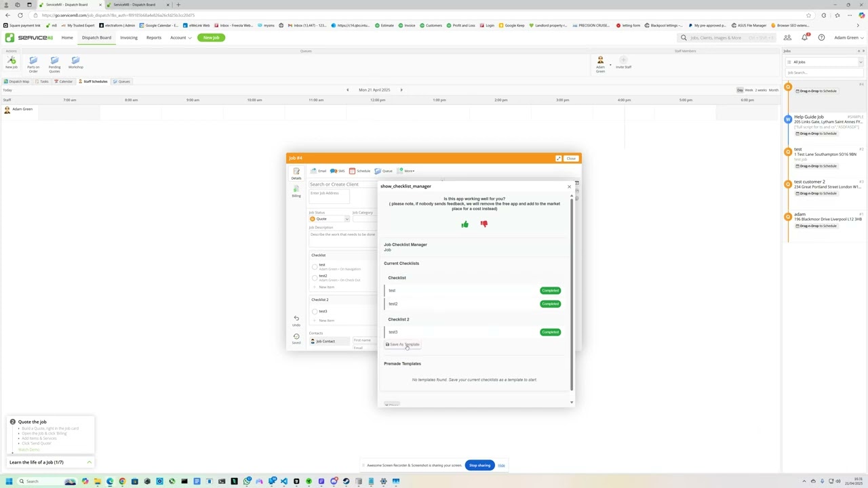Click the Hide link on sharing bar
This screenshot has height=488, width=868.
pos(501,466)
